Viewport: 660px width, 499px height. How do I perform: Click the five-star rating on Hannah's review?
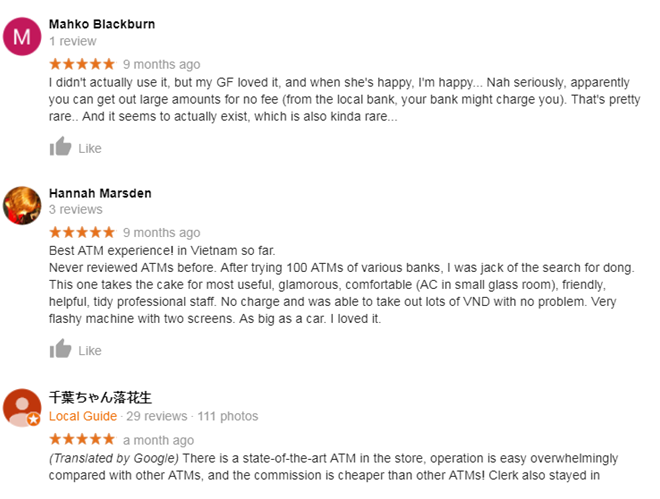(x=82, y=233)
